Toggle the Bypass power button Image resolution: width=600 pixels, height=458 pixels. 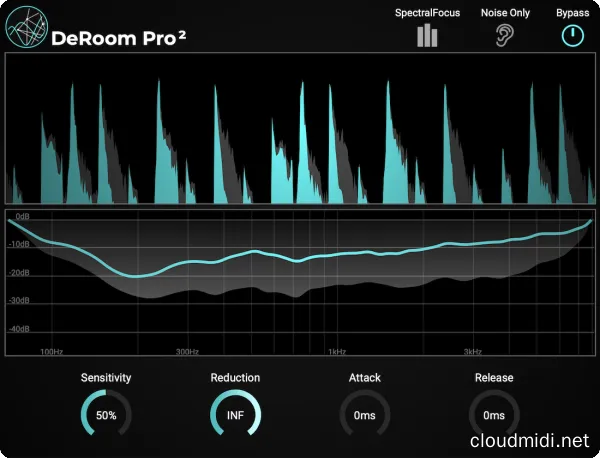tap(573, 36)
